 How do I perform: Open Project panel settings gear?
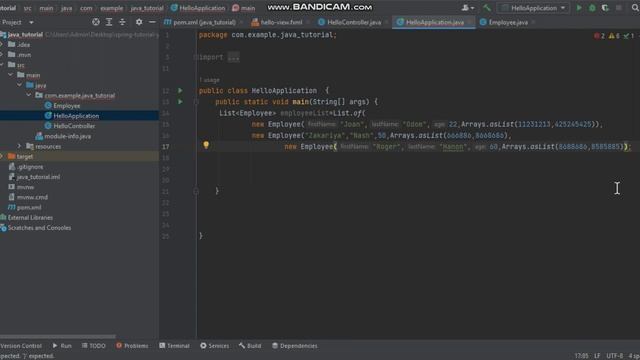tap(139, 22)
